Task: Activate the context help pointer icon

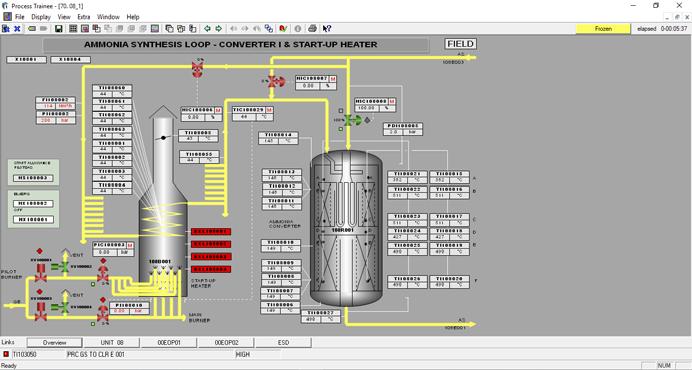Action: [x=327, y=29]
